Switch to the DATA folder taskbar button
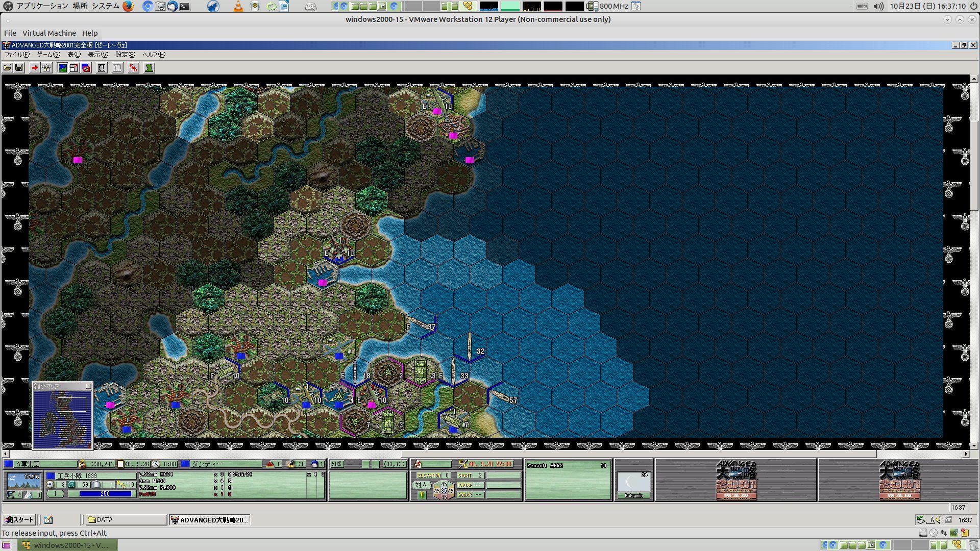The width and height of the screenshot is (980, 551). pos(126,520)
